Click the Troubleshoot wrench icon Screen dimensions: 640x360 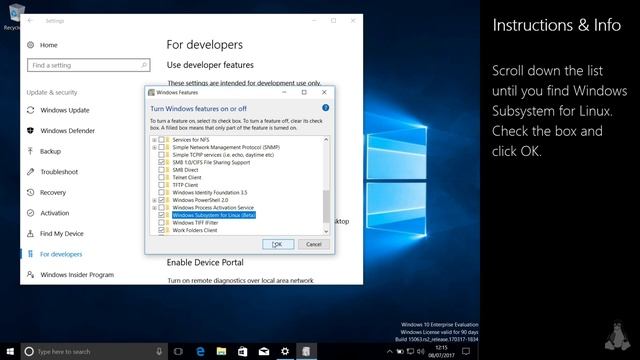31,172
